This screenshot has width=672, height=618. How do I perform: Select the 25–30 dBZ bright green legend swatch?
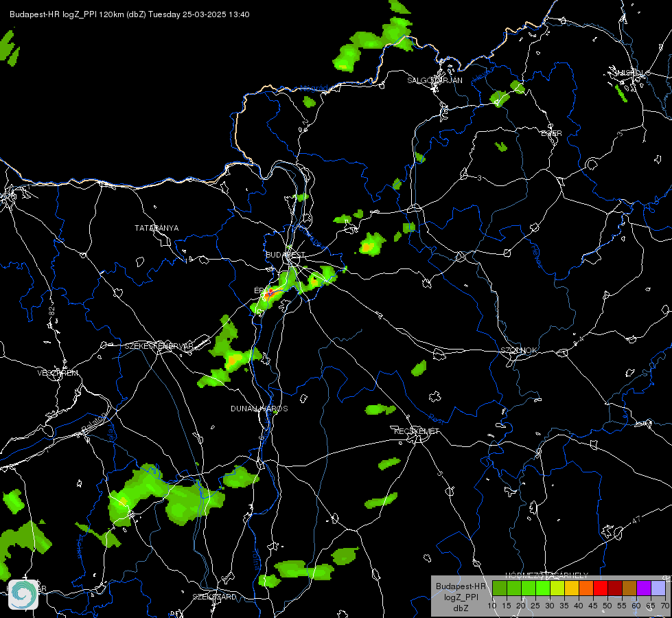[543, 588]
